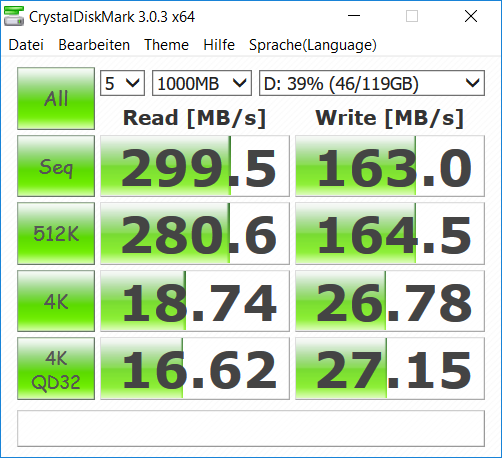This screenshot has width=502, height=458.
Task: Select the Seq write result 163.0
Action: coord(390,166)
